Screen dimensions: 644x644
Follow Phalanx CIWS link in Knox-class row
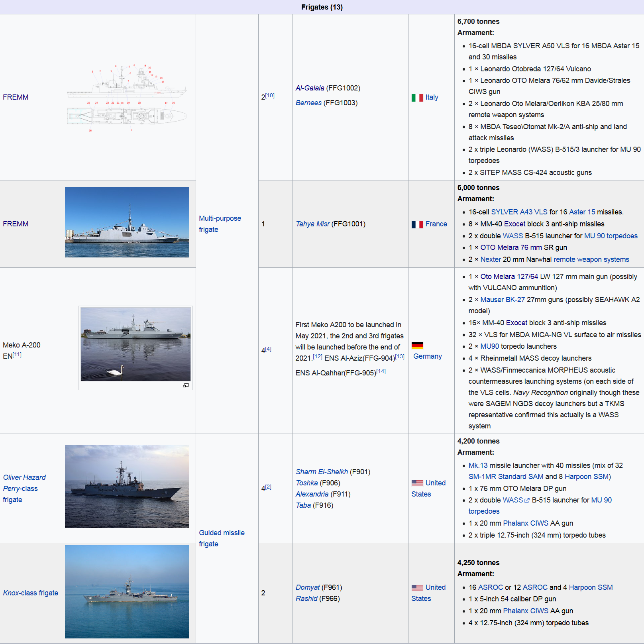tap(526, 611)
